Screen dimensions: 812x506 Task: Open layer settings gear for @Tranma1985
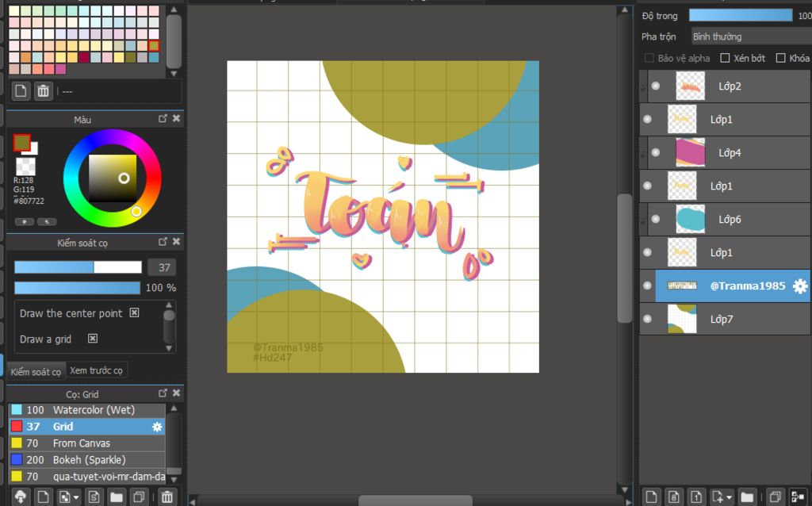(x=800, y=286)
